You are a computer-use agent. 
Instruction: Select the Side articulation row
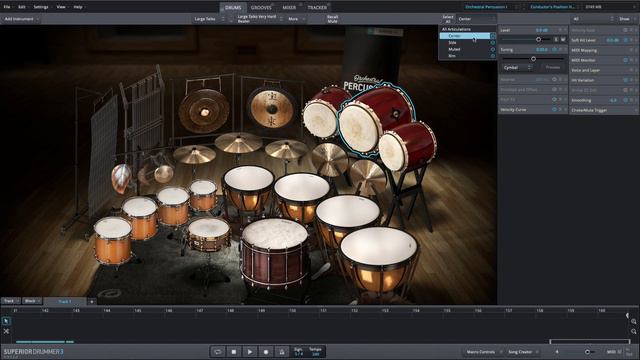click(468, 42)
